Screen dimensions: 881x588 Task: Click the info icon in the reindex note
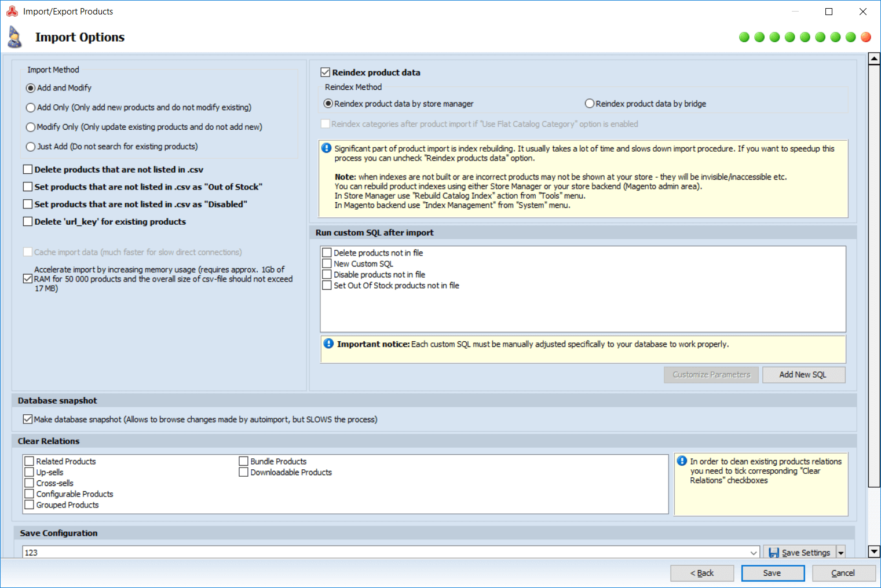327,148
